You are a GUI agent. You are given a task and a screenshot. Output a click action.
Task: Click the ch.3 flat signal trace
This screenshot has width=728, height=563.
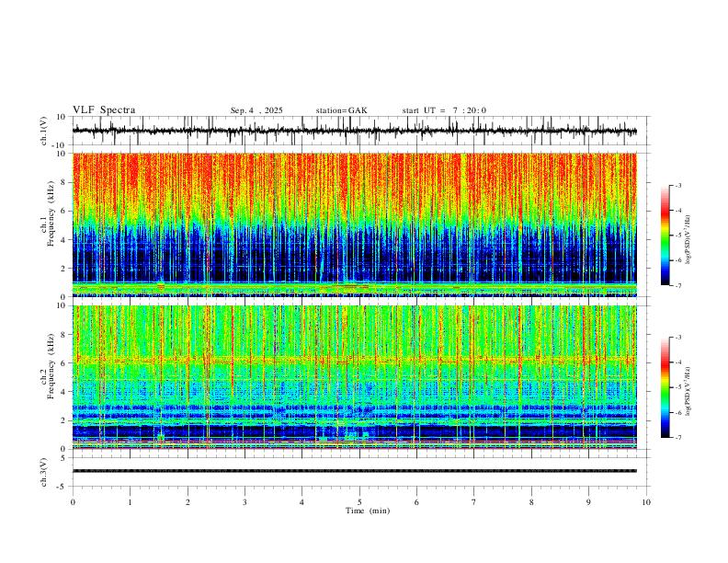(x=354, y=471)
